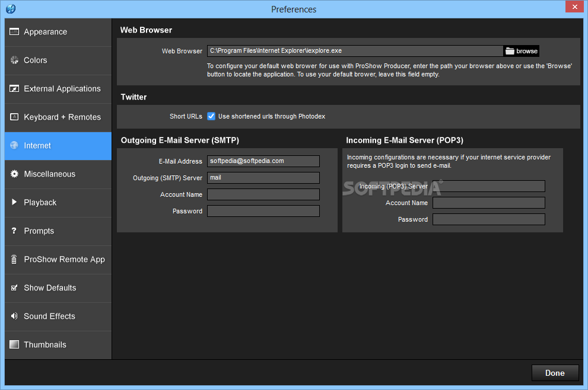Switch to Show Defaults category
The image size is (588, 390).
(58, 288)
